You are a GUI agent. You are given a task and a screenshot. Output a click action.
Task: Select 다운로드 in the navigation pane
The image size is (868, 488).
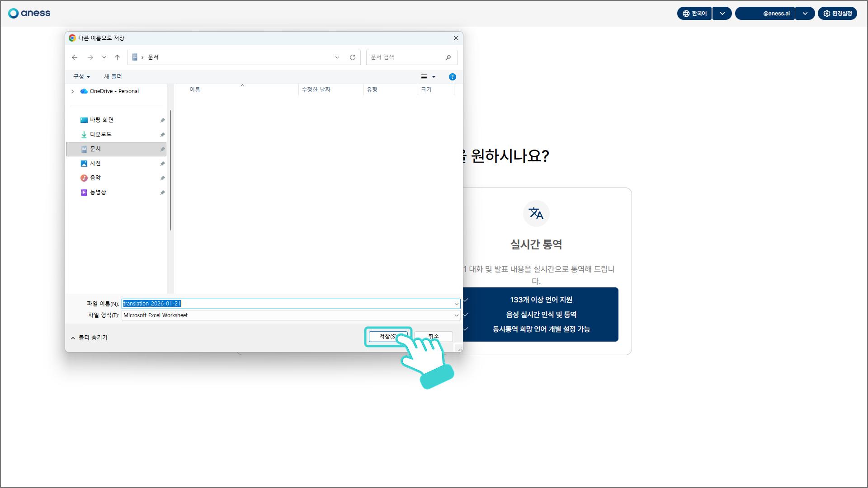pos(100,134)
